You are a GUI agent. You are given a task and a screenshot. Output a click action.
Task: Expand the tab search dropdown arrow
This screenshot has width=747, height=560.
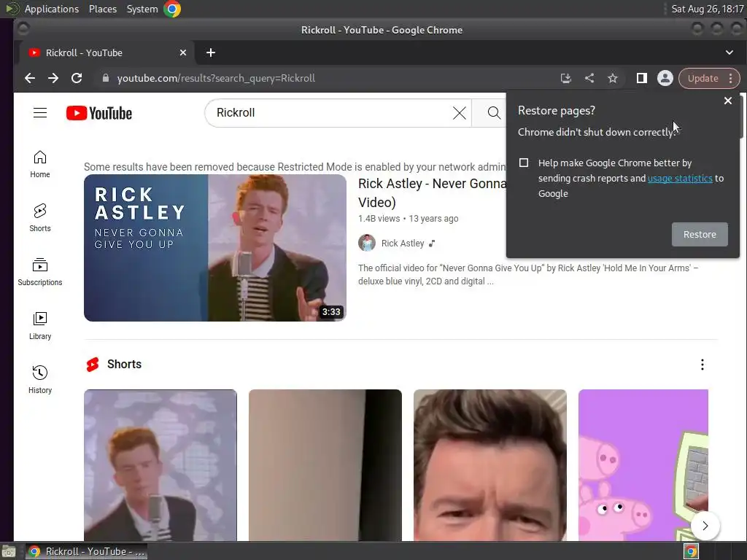coord(729,52)
